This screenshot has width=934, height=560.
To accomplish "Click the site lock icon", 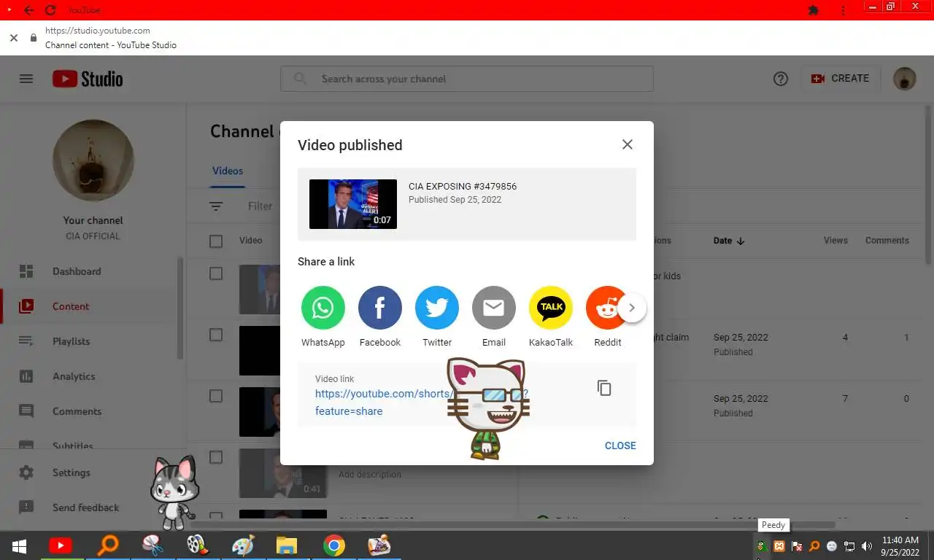I will click(x=33, y=38).
